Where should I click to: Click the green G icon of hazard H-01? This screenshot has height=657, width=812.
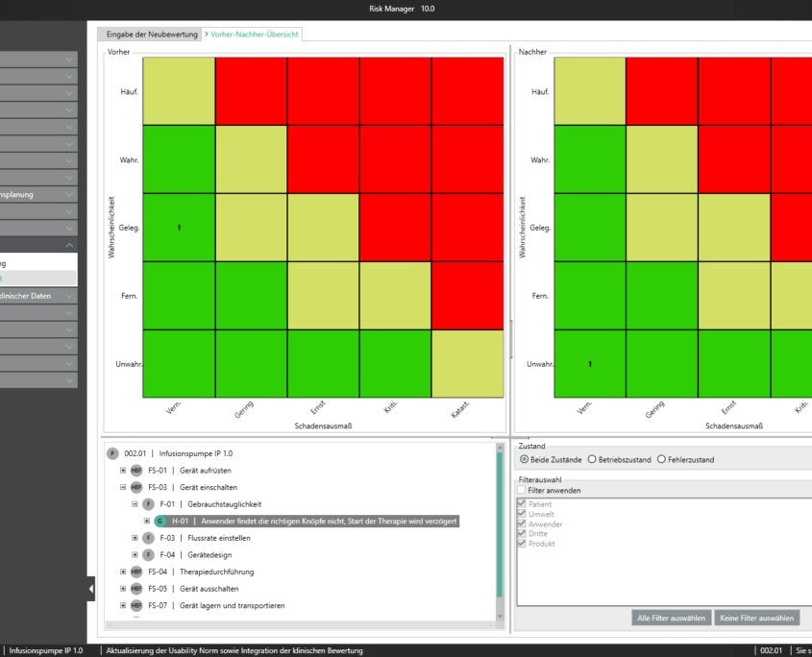point(160,521)
